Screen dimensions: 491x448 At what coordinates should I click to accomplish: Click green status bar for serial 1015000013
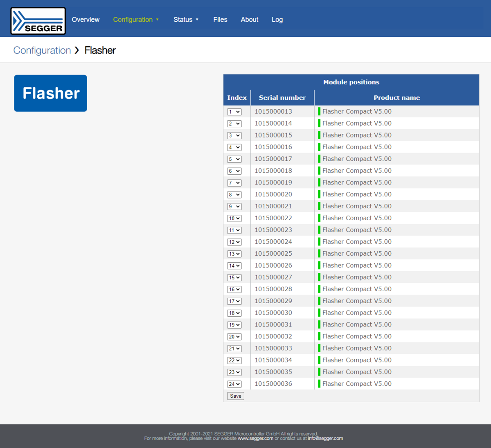(x=319, y=111)
